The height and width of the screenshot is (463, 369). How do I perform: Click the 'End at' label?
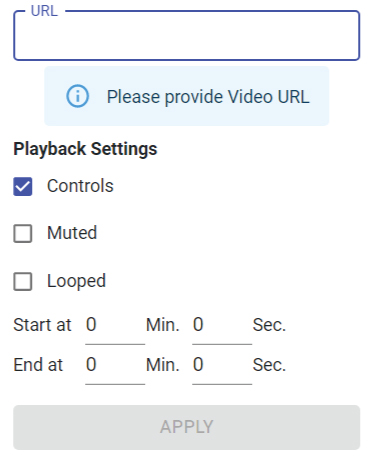(x=38, y=365)
